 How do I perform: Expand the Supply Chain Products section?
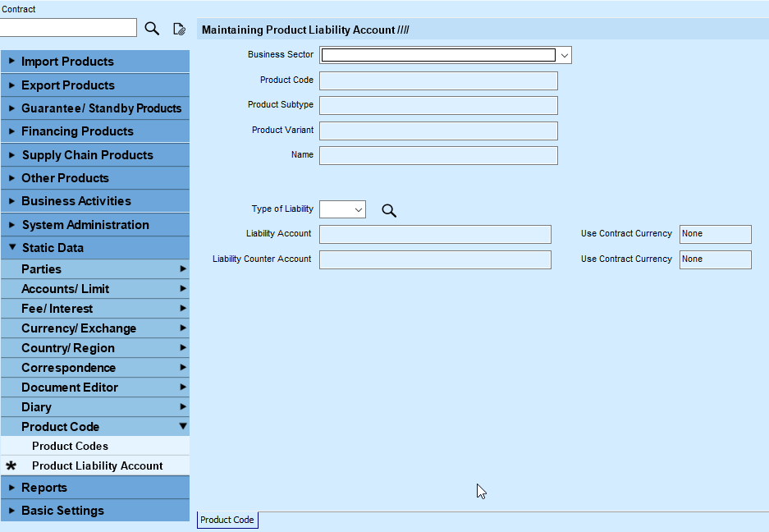95,154
